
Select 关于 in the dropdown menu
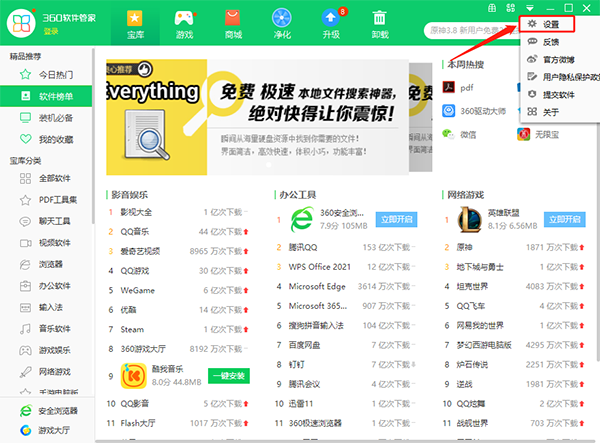(x=550, y=111)
